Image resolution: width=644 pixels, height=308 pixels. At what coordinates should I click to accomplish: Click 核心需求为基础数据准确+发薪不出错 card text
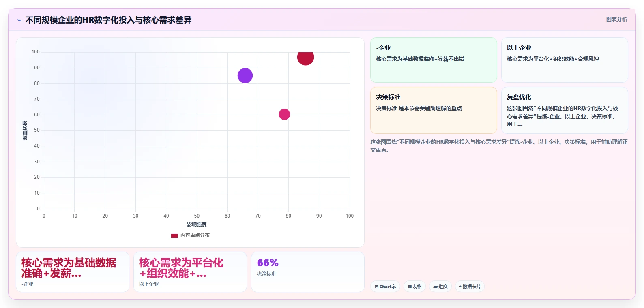(420, 59)
